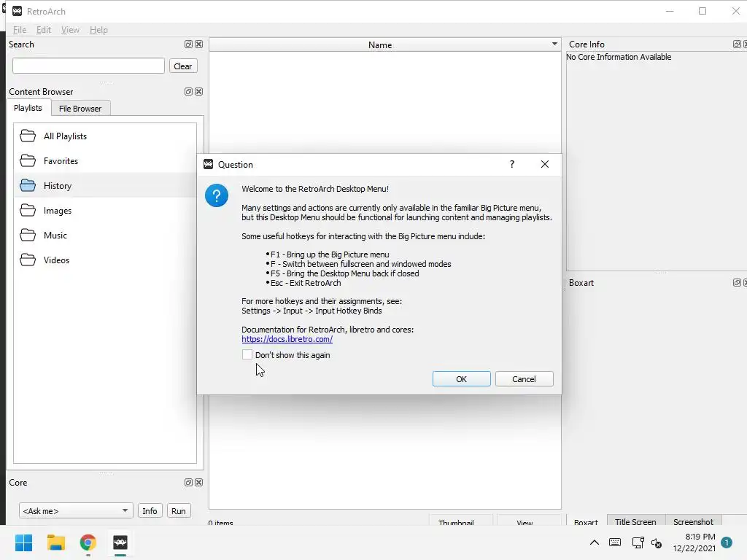
Task: Click the Videos folder icon
Action: coord(28,260)
